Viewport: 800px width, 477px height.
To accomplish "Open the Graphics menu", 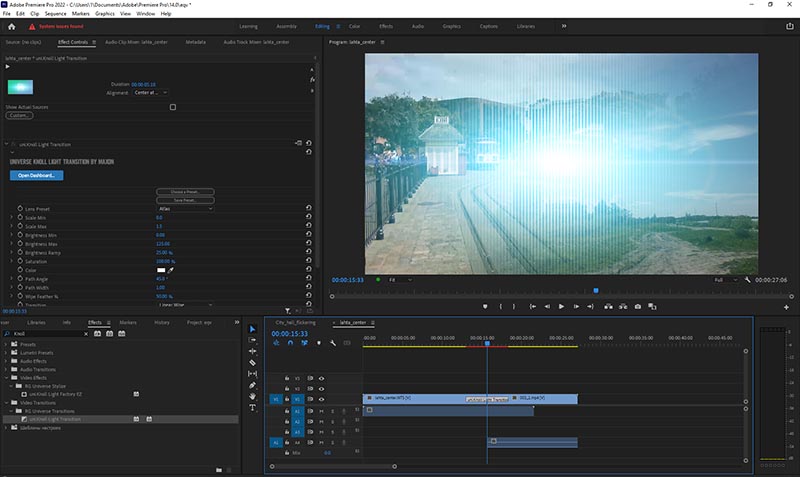I will tap(105, 14).
